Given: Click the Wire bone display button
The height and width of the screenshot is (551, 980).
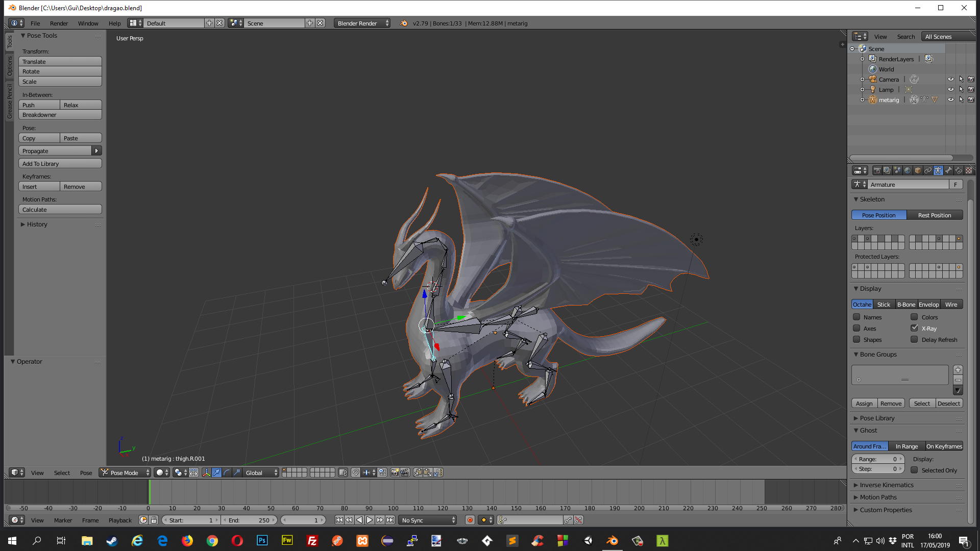Looking at the screenshot, I should [x=951, y=304].
